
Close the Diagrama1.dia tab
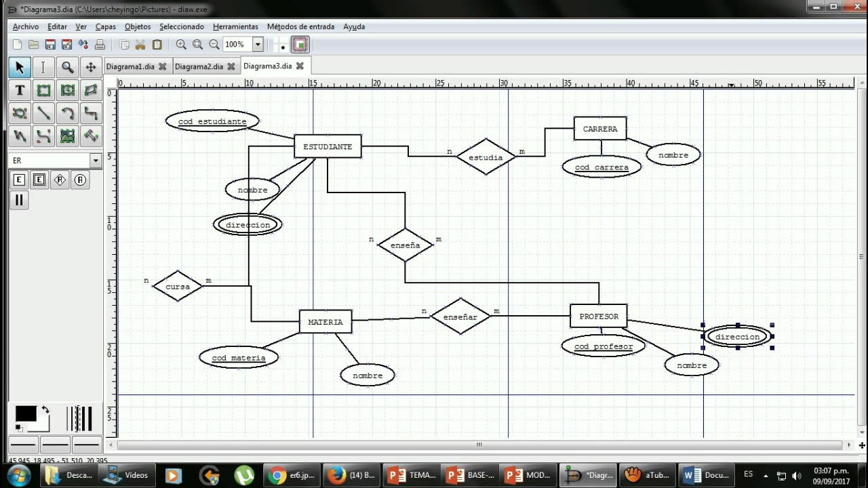point(162,66)
